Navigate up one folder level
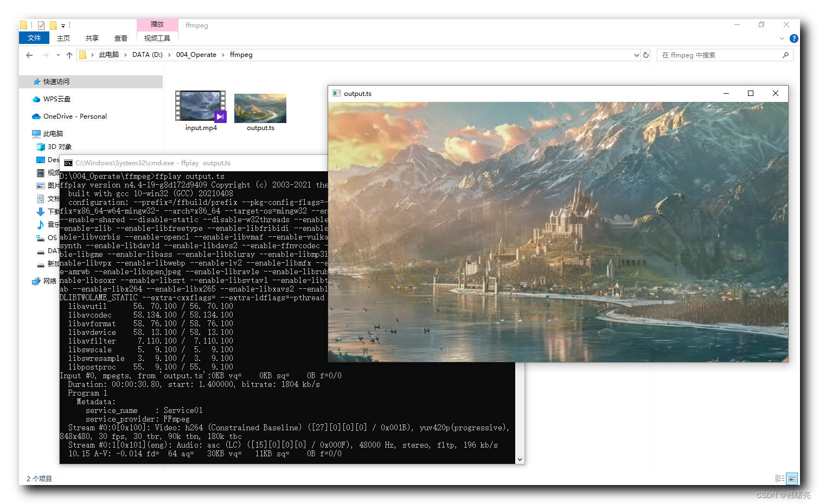The height and width of the screenshot is (504, 819). coord(69,55)
